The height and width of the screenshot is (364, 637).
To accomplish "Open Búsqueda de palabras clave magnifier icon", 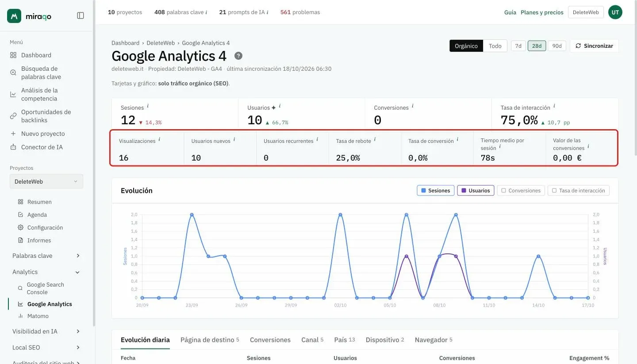I will [x=13, y=73].
